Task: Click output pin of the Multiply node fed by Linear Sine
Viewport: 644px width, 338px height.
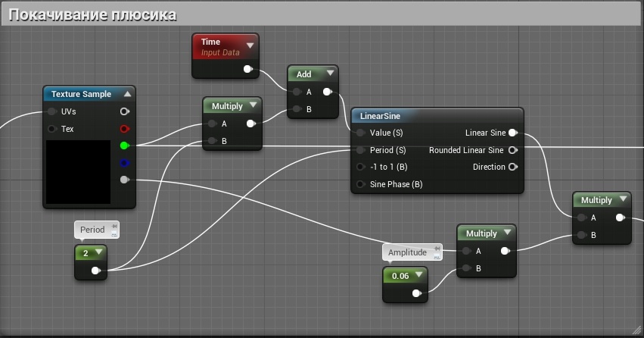Action: pos(621,218)
